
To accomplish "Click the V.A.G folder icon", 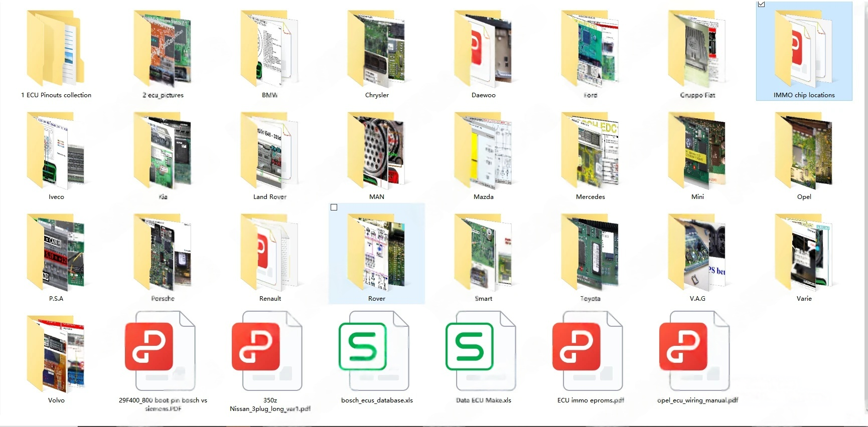I will pyautogui.click(x=697, y=252).
